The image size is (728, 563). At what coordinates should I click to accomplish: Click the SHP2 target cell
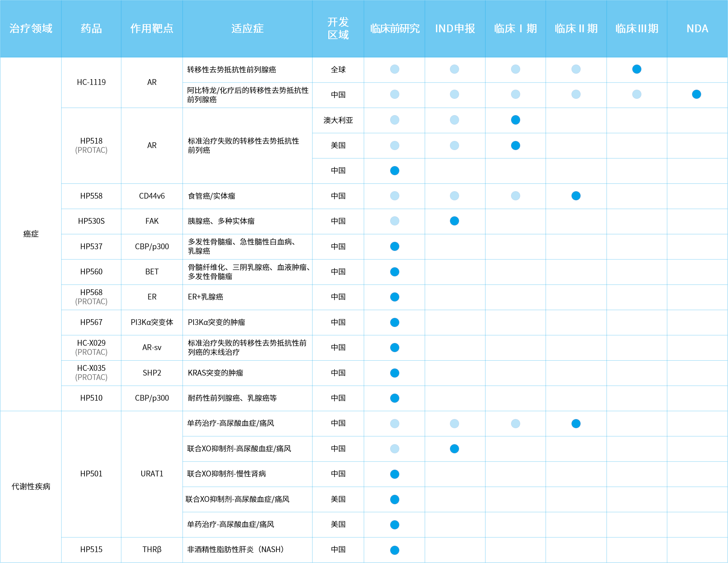[x=152, y=373]
